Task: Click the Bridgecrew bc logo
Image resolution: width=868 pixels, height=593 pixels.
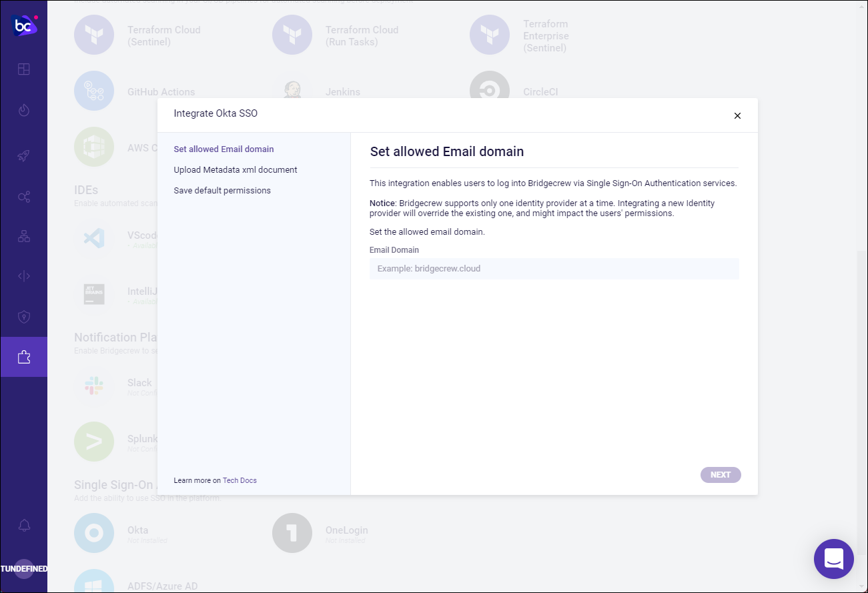Action: [23, 25]
